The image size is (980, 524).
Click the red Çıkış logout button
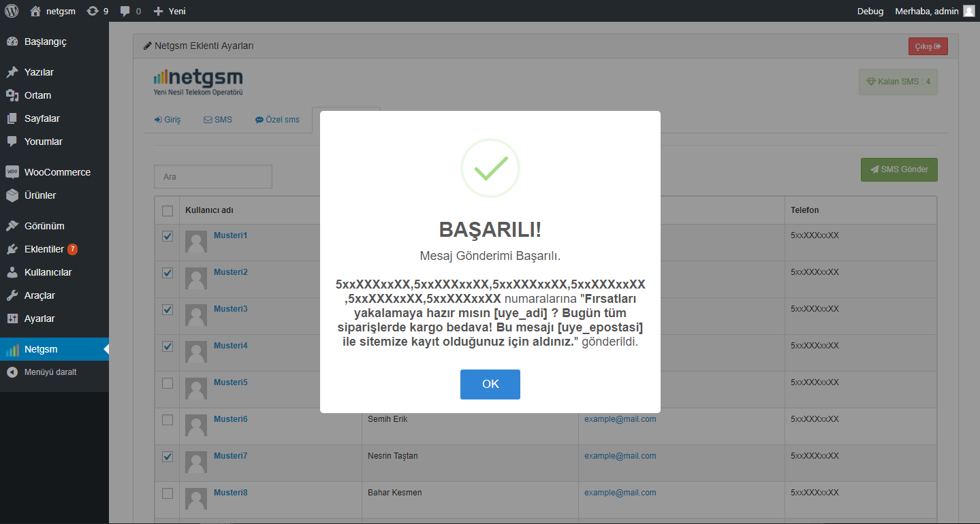click(x=928, y=46)
